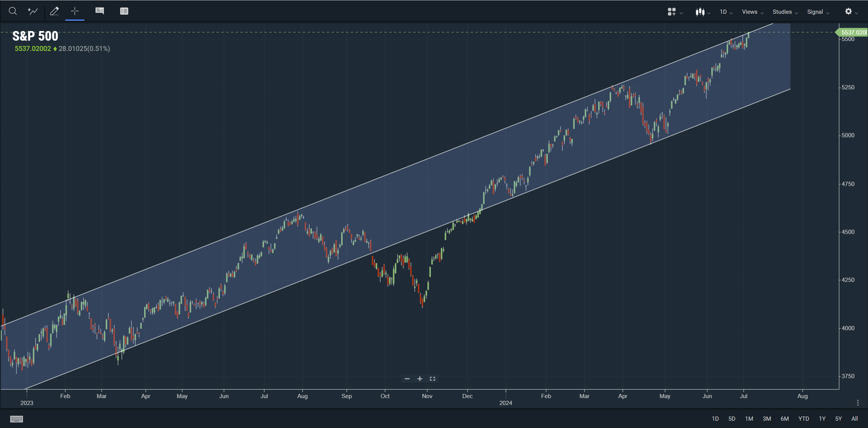Image resolution: width=868 pixels, height=428 pixels.
Task: Open the chart grid layout dropdown
Action: pyautogui.click(x=675, y=12)
